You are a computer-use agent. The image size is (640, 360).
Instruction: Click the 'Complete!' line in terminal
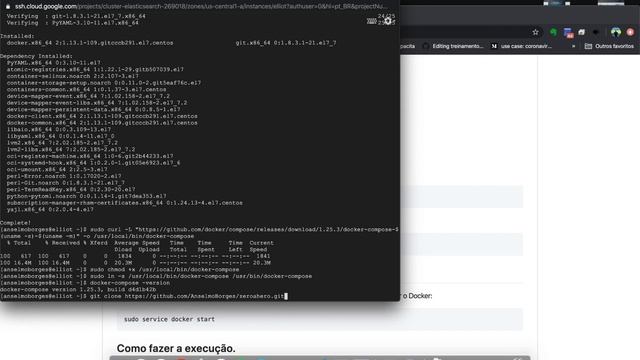click(16, 223)
